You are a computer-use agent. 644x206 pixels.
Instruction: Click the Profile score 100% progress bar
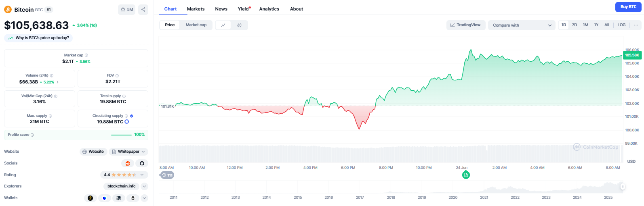point(121,135)
